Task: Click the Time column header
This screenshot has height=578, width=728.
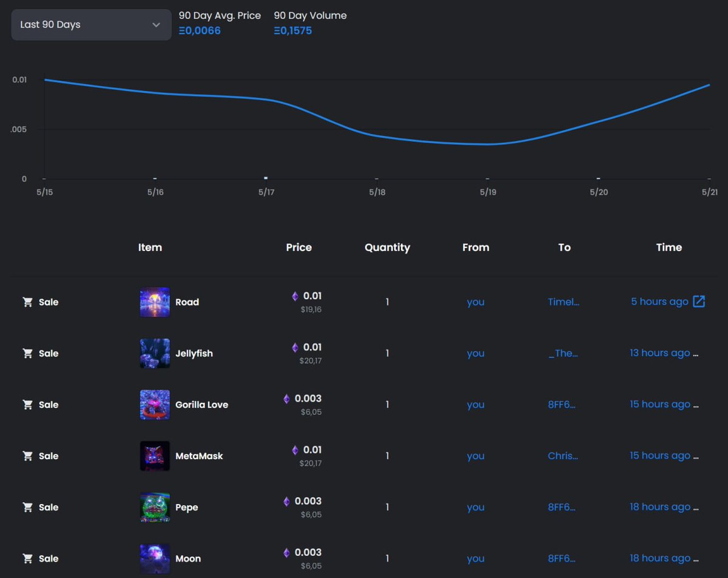Action: click(669, 247)
